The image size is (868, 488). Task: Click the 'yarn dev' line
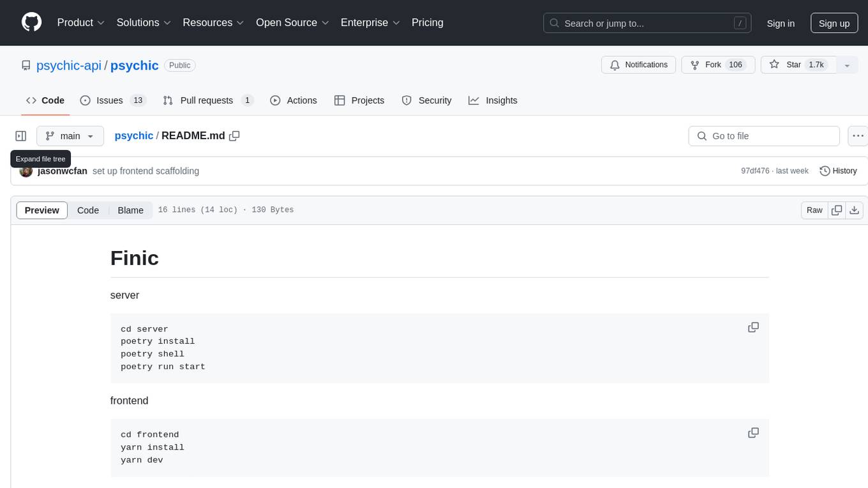click(142, 460)
